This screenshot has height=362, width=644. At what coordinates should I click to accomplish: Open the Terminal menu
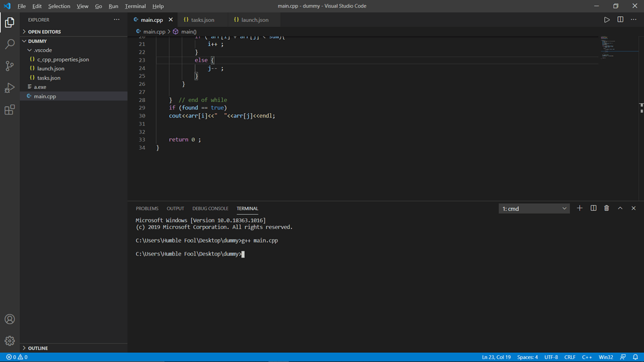pyautogui.click(x=135, y=6)
